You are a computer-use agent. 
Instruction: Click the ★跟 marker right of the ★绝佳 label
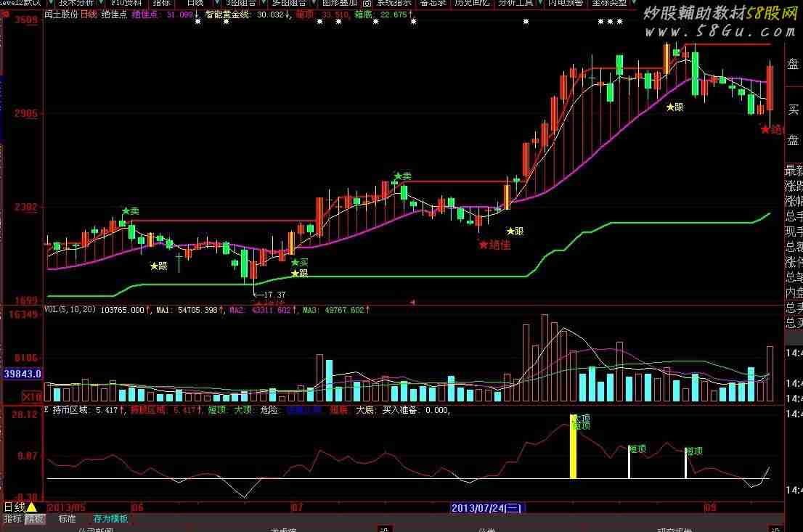tap(515, 232)
